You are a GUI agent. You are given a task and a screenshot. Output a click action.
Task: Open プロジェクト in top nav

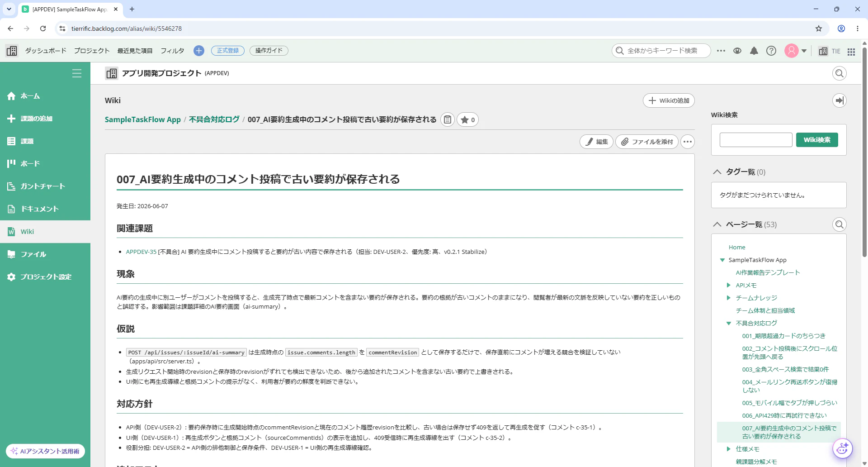[92, 51]
